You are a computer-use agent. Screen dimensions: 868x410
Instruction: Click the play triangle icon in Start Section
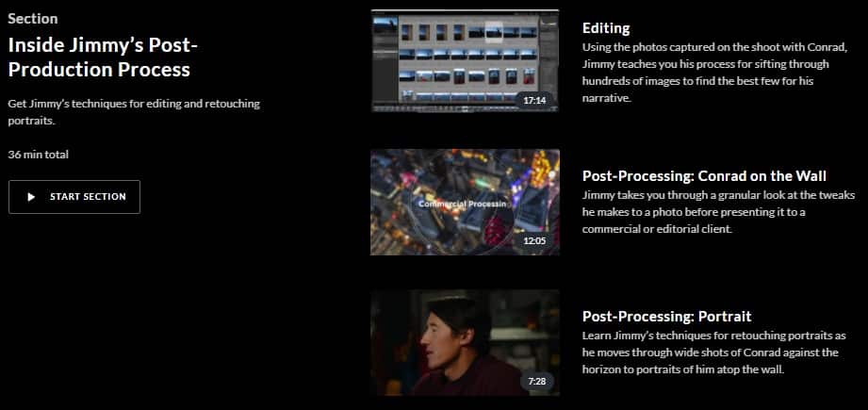coord(31,197)
